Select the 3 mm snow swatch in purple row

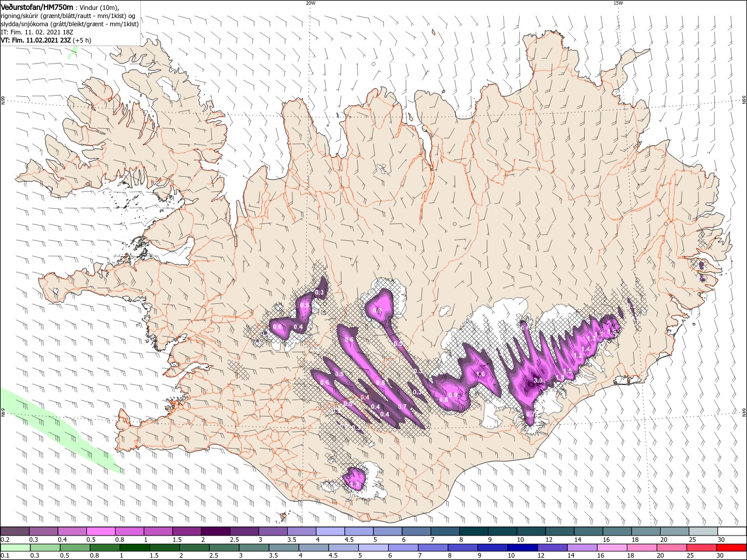click(273, 531)
